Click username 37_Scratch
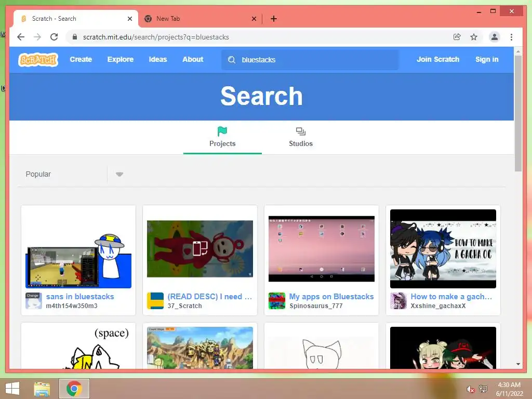532x399 pixels. coord(184,305)
